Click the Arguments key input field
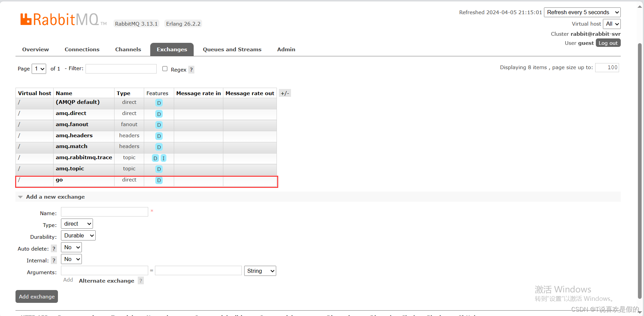644x316 pixels. 104,270
